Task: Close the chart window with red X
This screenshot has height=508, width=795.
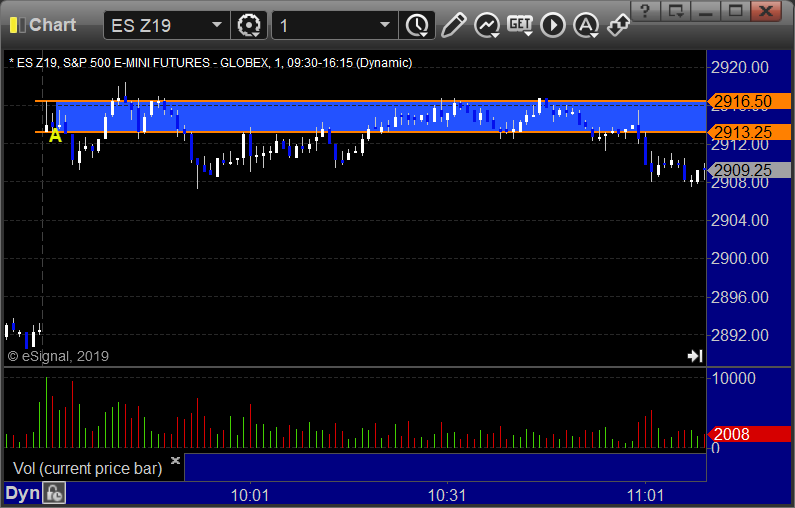Action: [x=766, y=11]
